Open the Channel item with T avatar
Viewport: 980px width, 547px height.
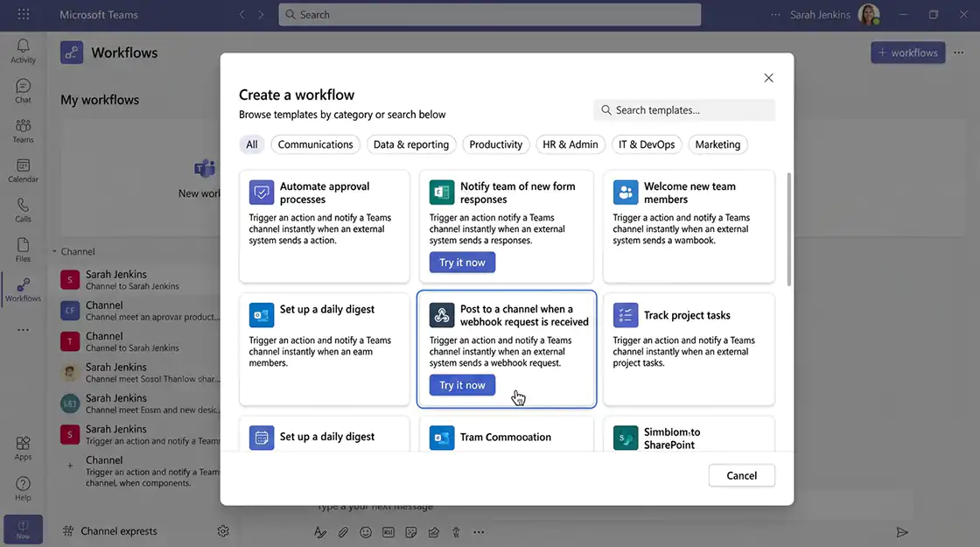point(140,341)
